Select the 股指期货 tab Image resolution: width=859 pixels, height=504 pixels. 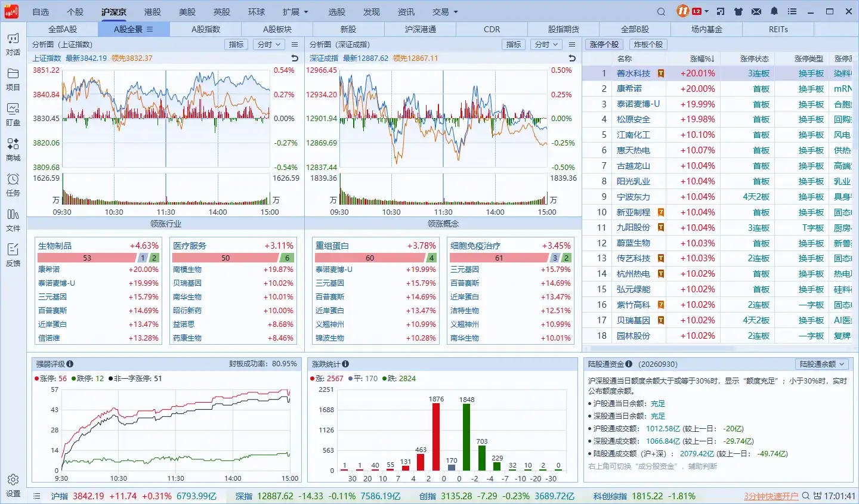point(564,29)
